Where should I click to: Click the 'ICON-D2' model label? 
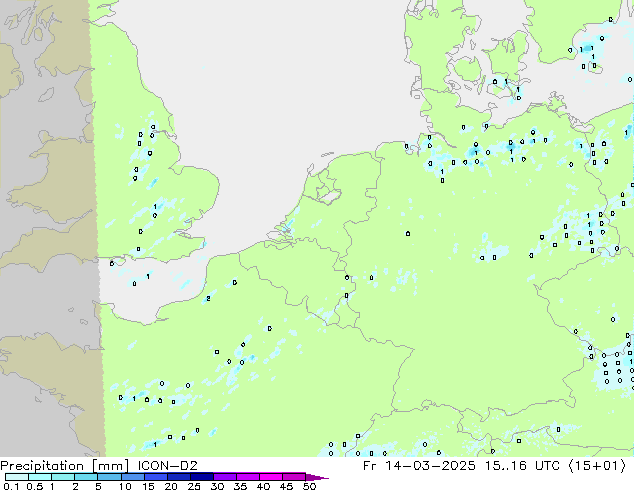[167, 465]
